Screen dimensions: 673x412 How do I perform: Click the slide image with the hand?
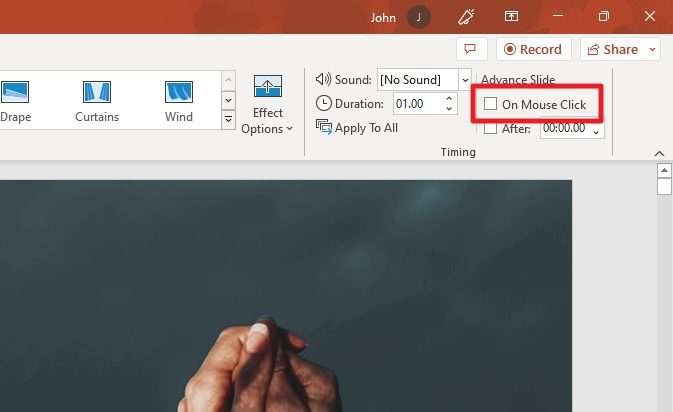coord(286,296)
